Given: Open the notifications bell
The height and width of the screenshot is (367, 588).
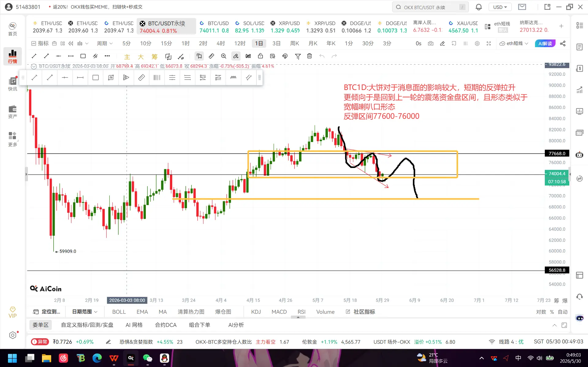Looking at the screenshot, I should [479, 7].
